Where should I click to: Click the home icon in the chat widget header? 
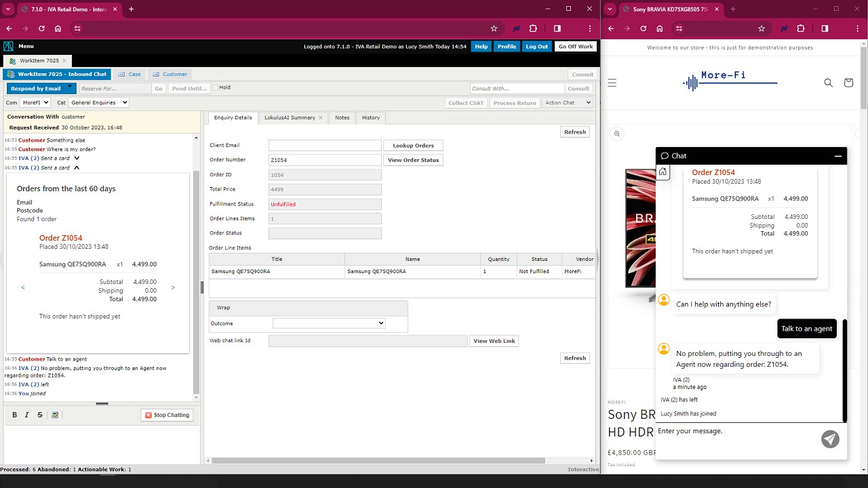coord(663,171)
